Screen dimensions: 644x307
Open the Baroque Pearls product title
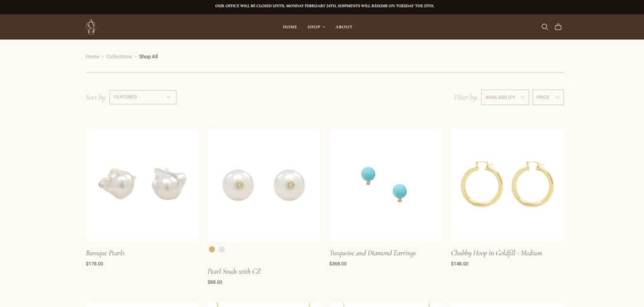[105, 253]
